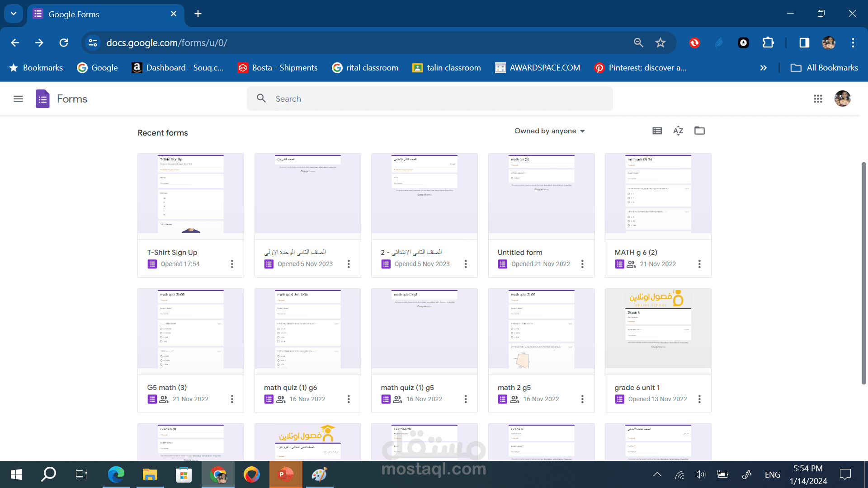Image resolution: width=868 pixels, height=488 pixels.
Task: Open the file picker folder icon
Action: pos(699,131)
